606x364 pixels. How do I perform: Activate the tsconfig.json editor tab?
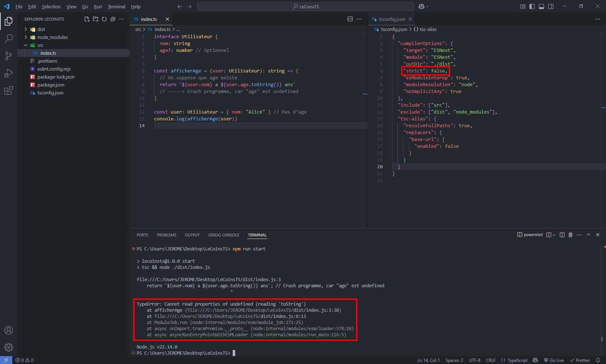coord(391,19)
